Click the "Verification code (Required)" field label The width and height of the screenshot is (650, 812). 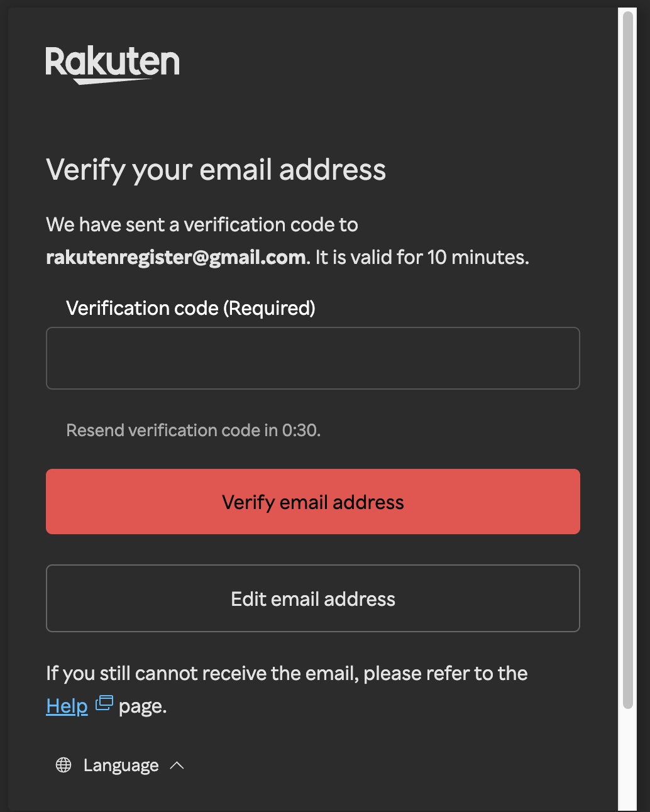[x=190, y=308]
